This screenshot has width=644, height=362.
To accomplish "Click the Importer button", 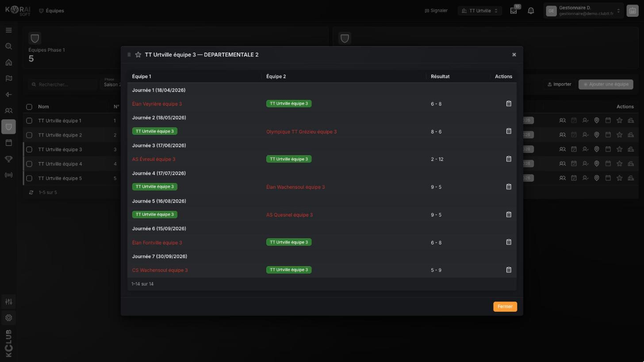I will (560, 84).
